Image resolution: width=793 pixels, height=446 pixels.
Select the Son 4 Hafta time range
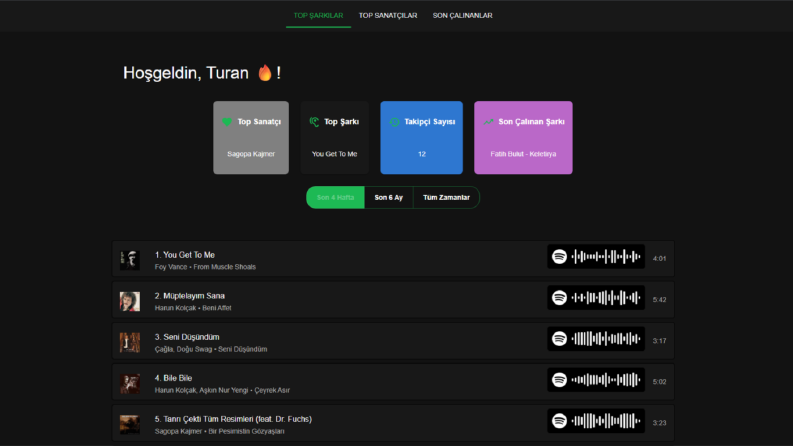[335, 198]
